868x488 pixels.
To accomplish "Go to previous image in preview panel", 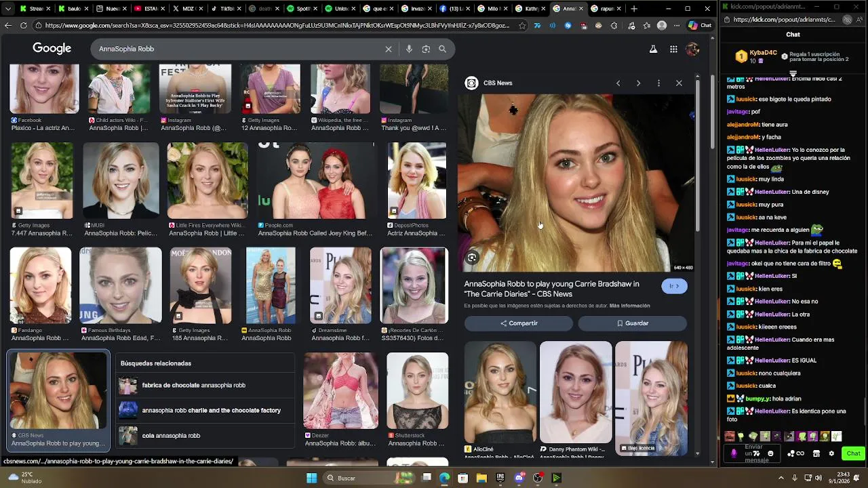I will click(x=618, y=83).
